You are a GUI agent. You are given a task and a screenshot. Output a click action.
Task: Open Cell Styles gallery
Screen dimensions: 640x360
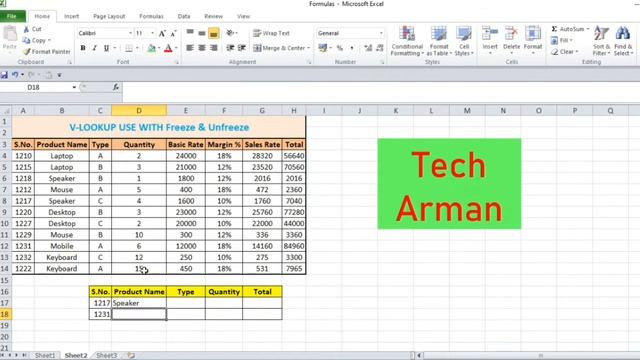(x=464, y=41)
